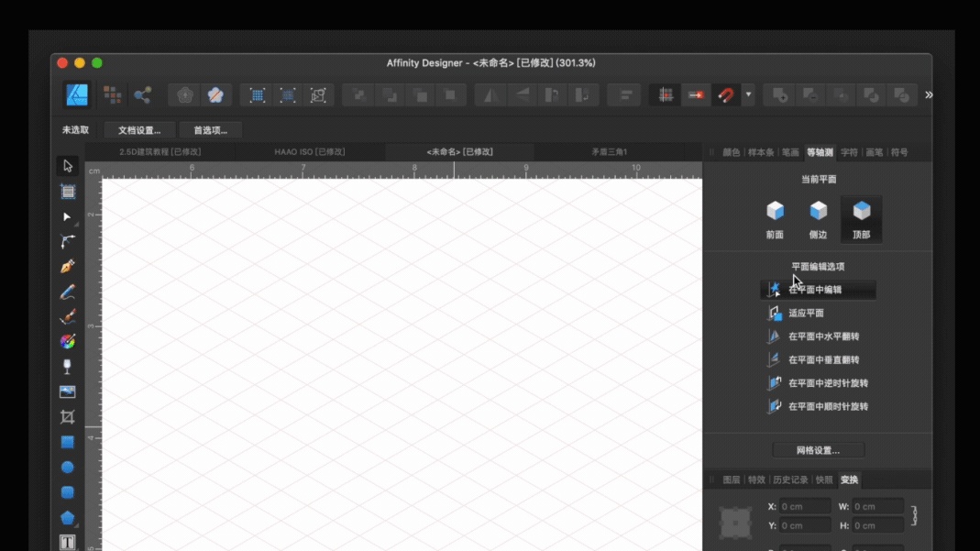Select the 顶部 top plane
Image resolution: width=980 pixels, height=551 pixels.
pos(861,220)
